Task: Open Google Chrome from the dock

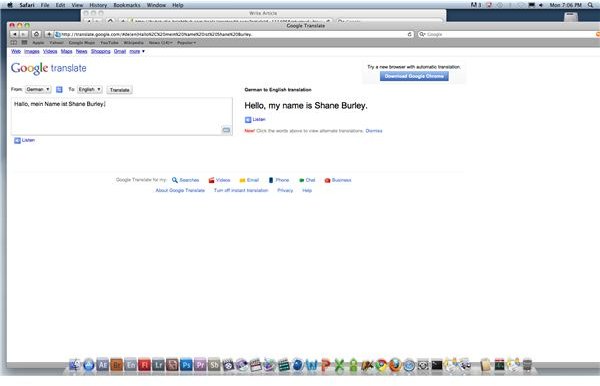Action: point(381,365)
